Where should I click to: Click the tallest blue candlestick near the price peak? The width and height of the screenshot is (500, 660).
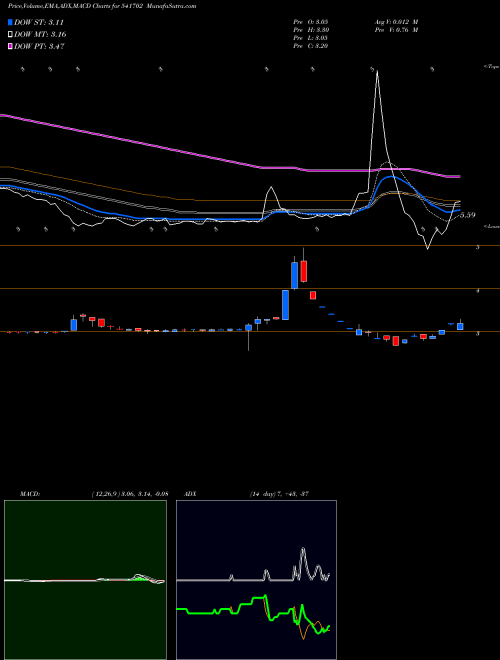click(x=285, y=305)
